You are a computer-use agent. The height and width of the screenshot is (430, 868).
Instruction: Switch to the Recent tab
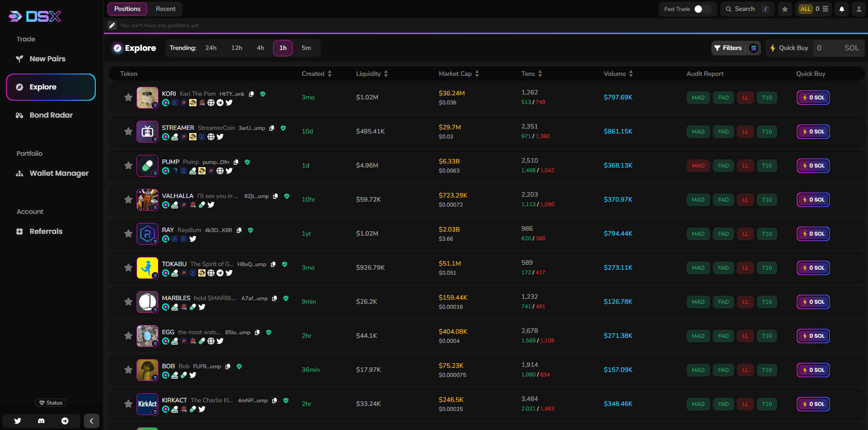(166, 9)
